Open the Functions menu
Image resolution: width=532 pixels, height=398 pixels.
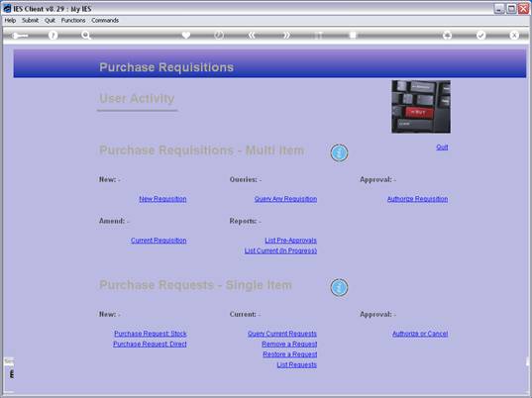[73, 21]
